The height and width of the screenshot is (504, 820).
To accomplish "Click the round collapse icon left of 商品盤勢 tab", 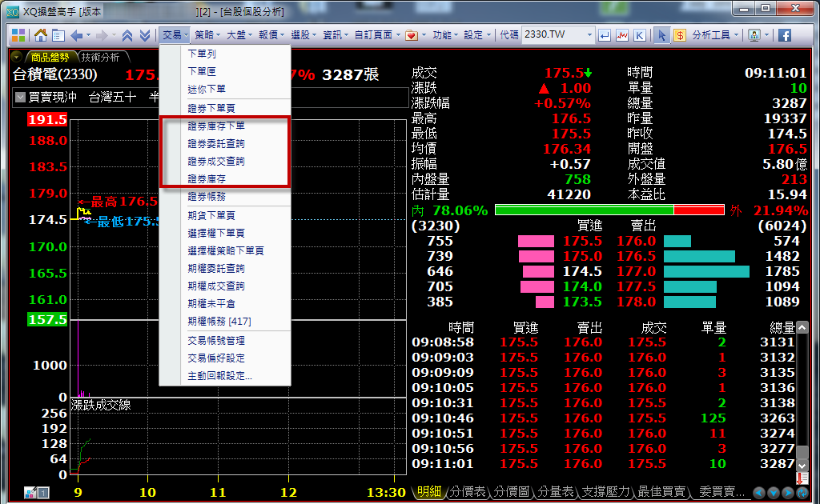I will point(16,57).
